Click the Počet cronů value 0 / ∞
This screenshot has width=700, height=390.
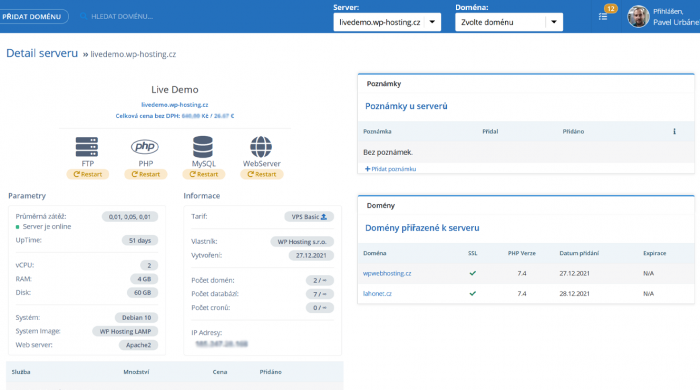tap(320, 308)
